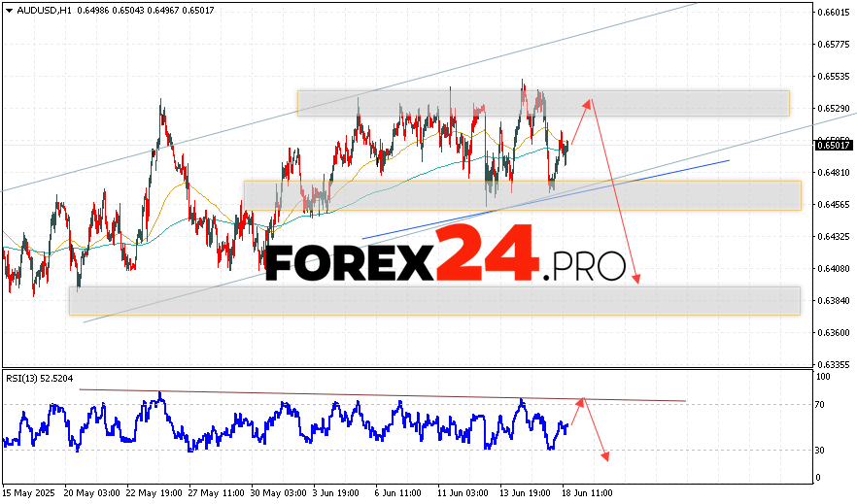857x504 pixels.
Task: Click the RSI 30 level label
Action: (x=820, y=451)
